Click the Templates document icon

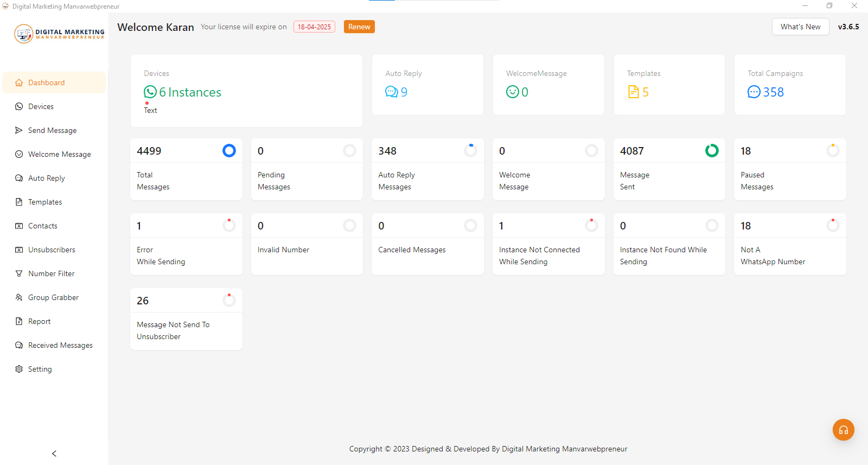[x=633, y=92]
